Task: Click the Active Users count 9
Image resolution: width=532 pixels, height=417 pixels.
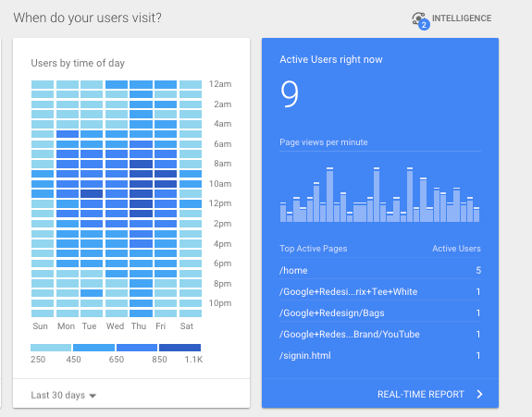Action: (290, 94)
